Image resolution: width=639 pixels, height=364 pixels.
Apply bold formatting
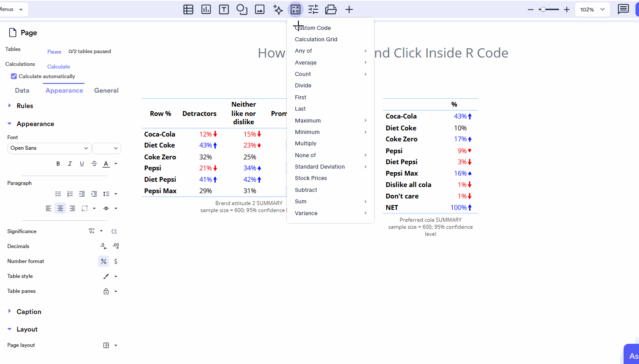[x=58, y=164]
